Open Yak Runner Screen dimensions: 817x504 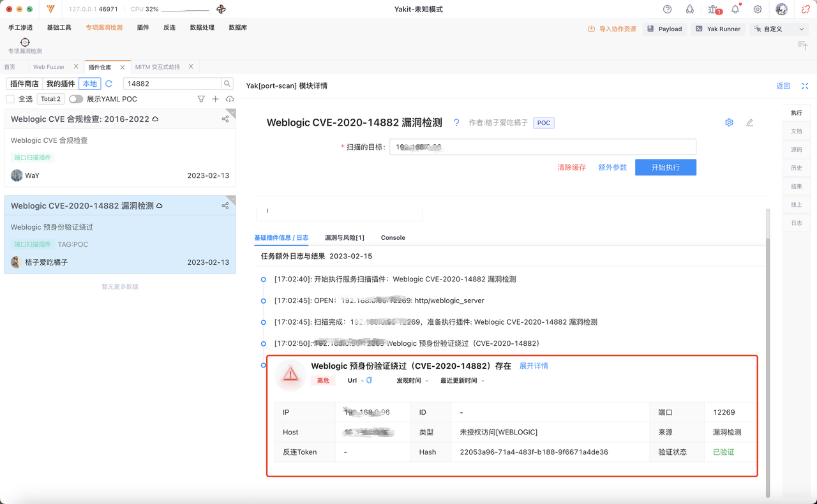[x=718, y=29]
